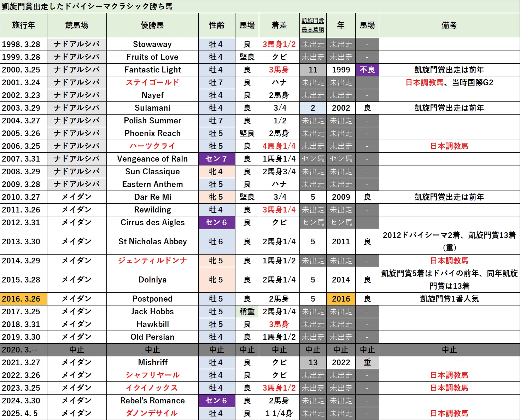Select the Old Persian cell

click(x=152, y=337)
